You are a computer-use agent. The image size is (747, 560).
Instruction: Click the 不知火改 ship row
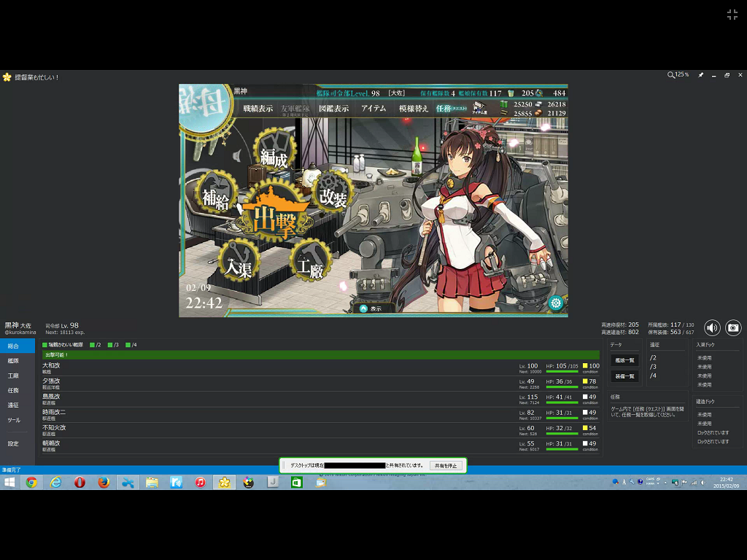click(x=321, y=430)
